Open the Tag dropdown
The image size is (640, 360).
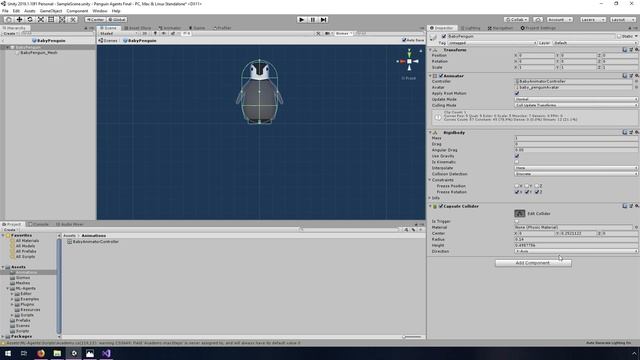492,43
